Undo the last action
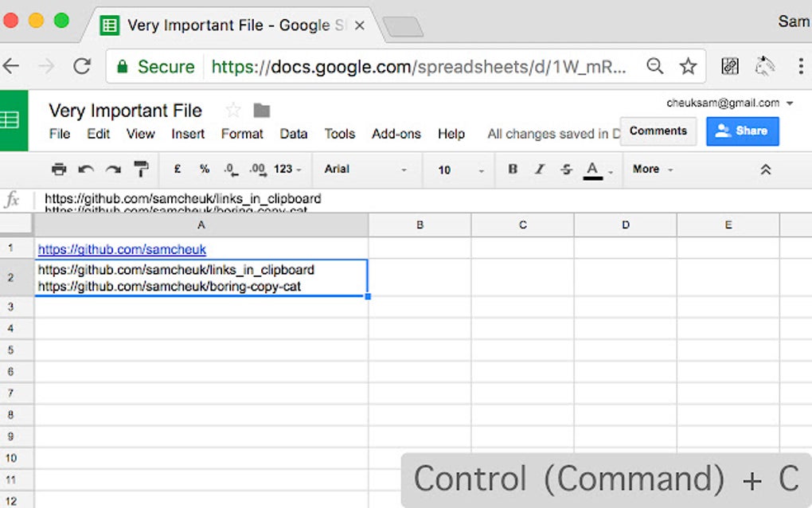The width and height of the screenshot is (812, 508). pos(86,170)
